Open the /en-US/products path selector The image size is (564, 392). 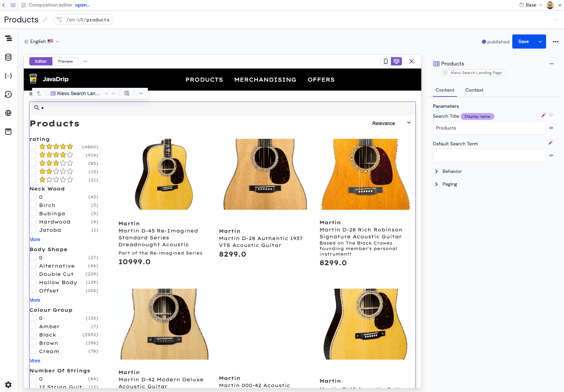84,20
